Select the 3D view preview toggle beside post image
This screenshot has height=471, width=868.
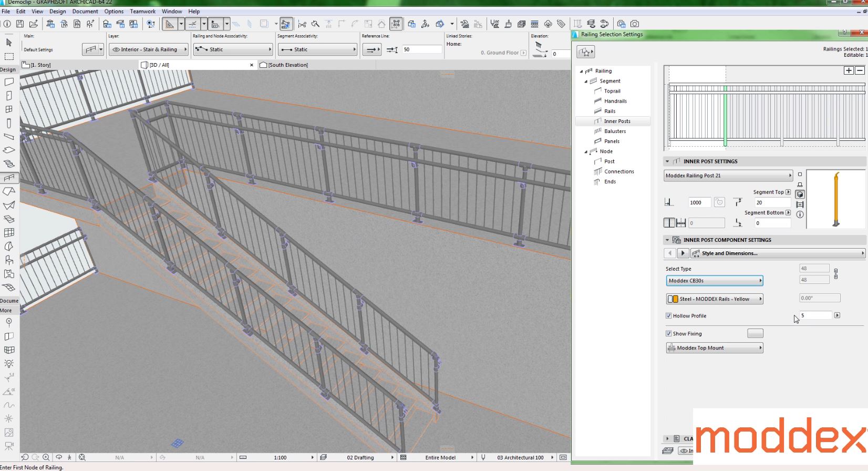point(800,194)
